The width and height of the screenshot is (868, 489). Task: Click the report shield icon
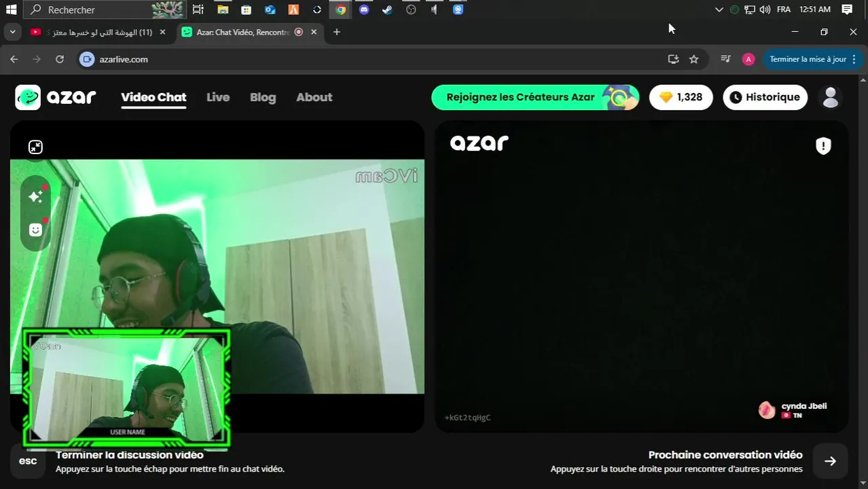[x=823, y=145]
